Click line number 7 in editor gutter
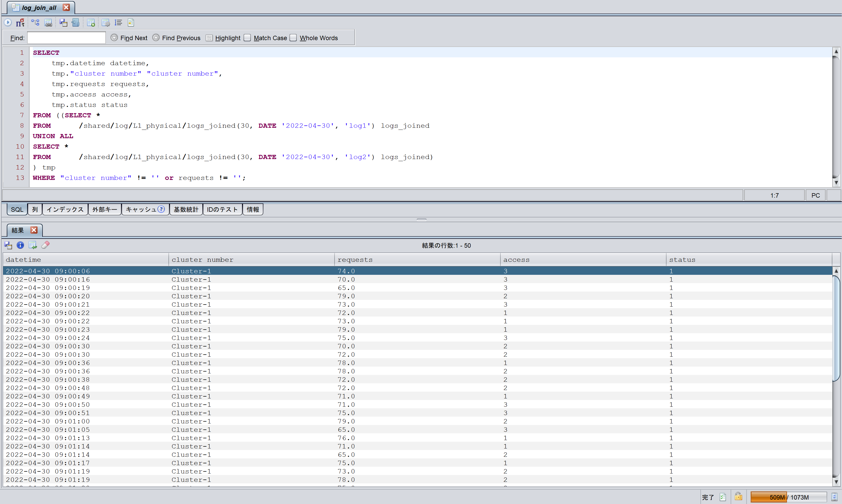842x504 pixels. (x=22, y=115)
